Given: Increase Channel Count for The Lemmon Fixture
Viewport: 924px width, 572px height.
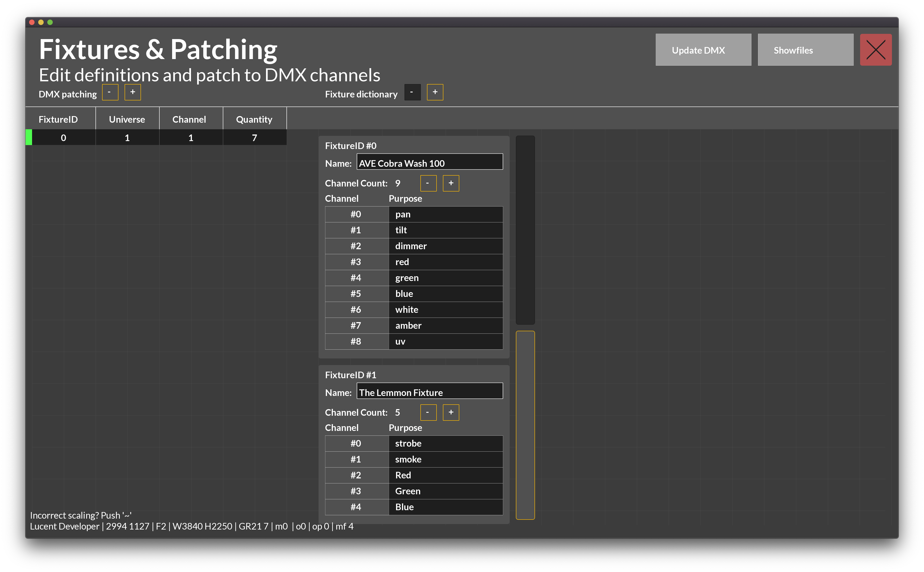Looking at the screenshot, I should [x=451, y=412].
